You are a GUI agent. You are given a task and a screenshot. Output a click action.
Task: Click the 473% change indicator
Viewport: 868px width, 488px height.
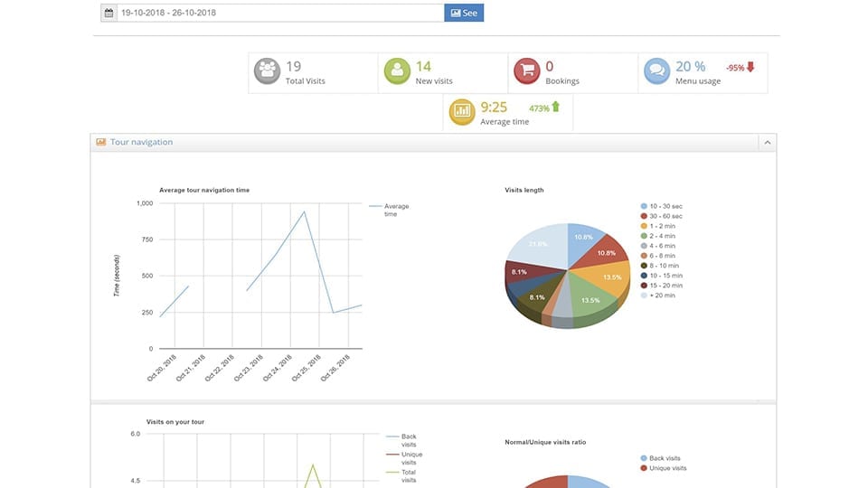pos(539,108)
